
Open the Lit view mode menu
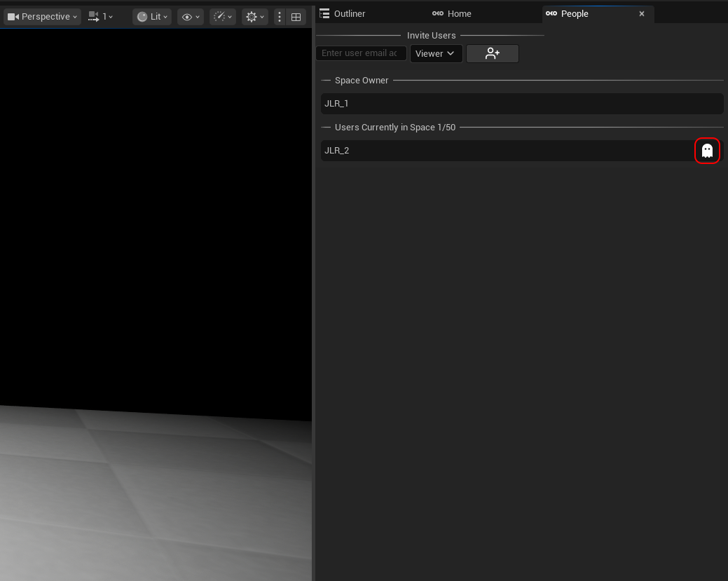(152, 16)
